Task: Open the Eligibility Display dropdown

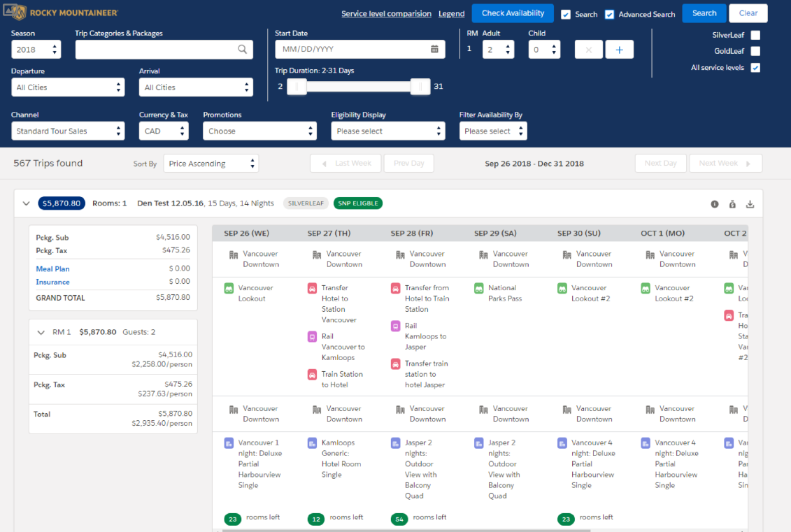Action: (388, 131)
